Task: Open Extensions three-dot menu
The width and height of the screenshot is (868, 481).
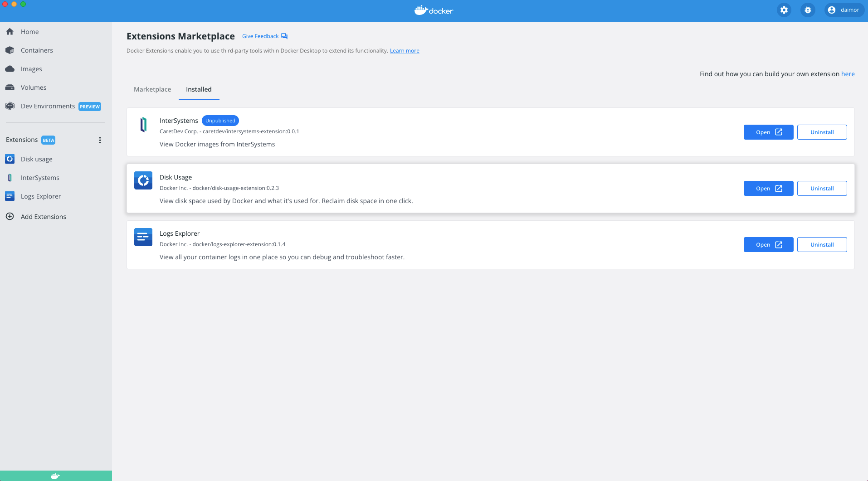Action: click(100, 140)
